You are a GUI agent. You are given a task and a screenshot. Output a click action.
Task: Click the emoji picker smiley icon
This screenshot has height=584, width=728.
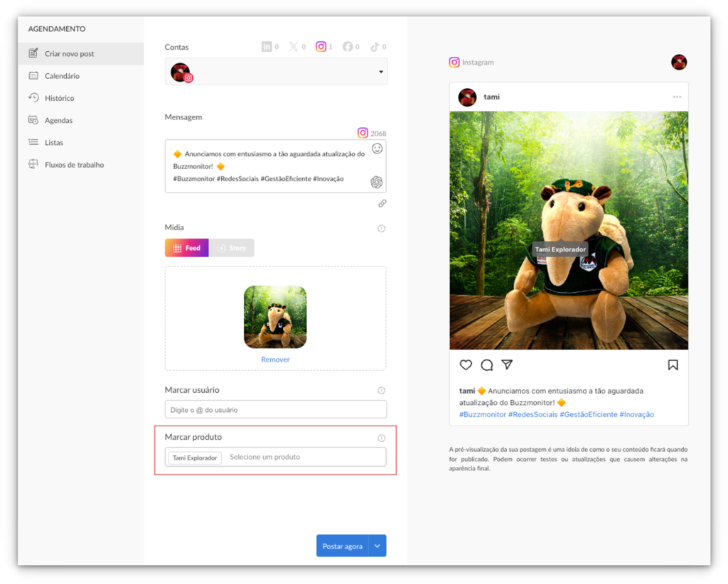tap(377, 148)
